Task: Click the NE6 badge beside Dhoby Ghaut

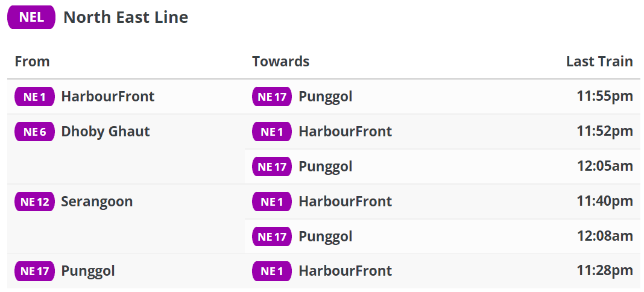Action: 34,132
